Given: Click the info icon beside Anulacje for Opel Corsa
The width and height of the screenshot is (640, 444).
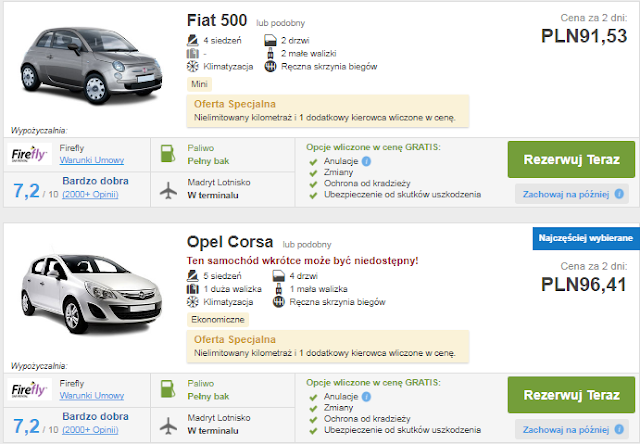Looking at the screenshot, I should 367,394.
